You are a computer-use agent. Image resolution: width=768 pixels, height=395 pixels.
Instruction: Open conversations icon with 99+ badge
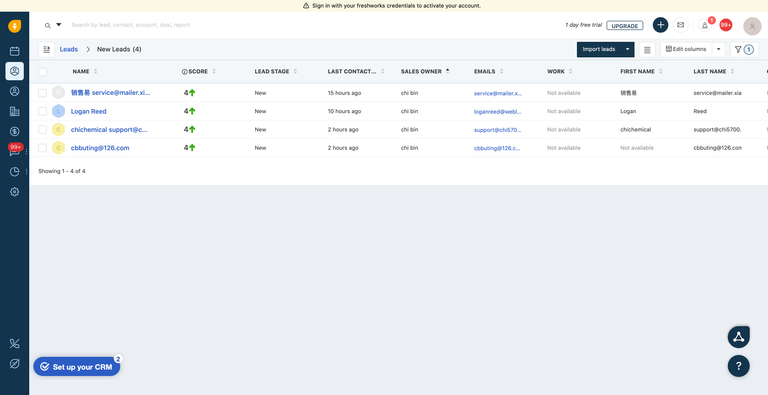15,150
